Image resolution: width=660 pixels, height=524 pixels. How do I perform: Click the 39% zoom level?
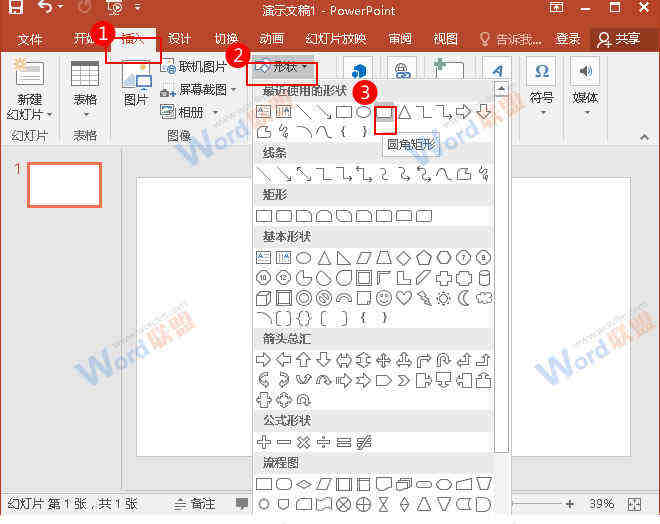[601, 503]
